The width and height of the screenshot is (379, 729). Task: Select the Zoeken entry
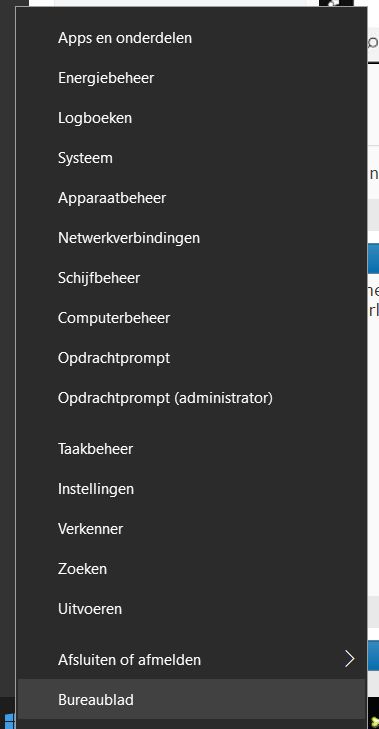(x=191, y=569)
